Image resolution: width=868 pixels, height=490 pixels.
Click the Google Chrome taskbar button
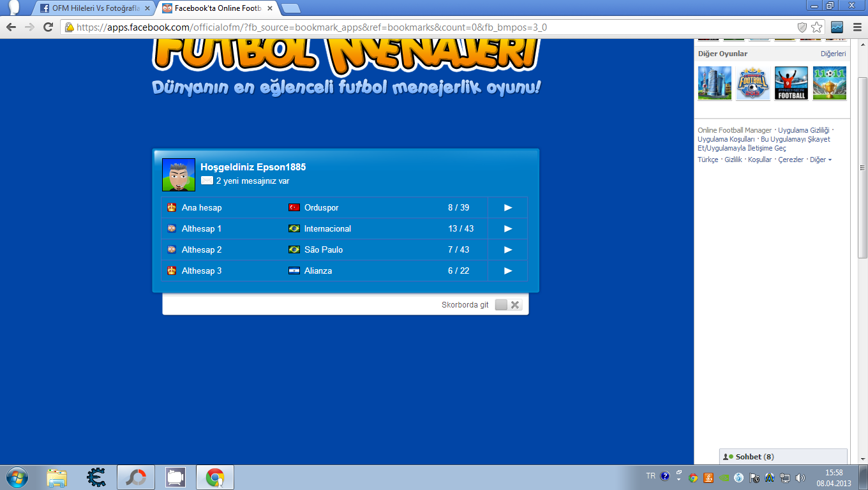tap(215, 477)
